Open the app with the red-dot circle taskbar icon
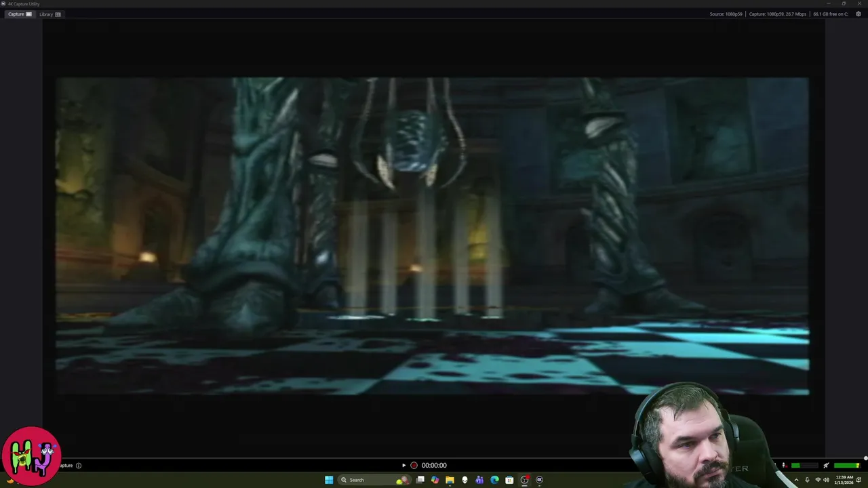 tap(525, 480)
